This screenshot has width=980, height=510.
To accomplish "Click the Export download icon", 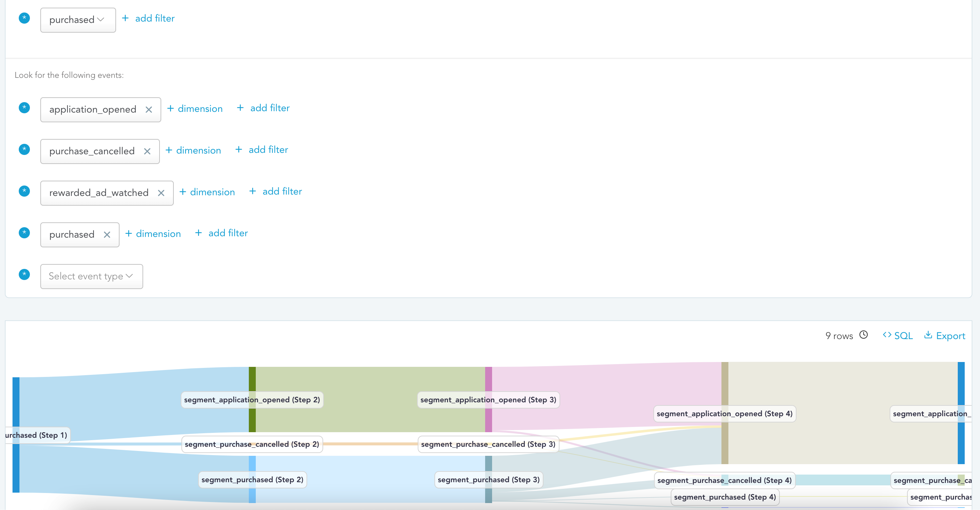I will click(x=928, y=335).
